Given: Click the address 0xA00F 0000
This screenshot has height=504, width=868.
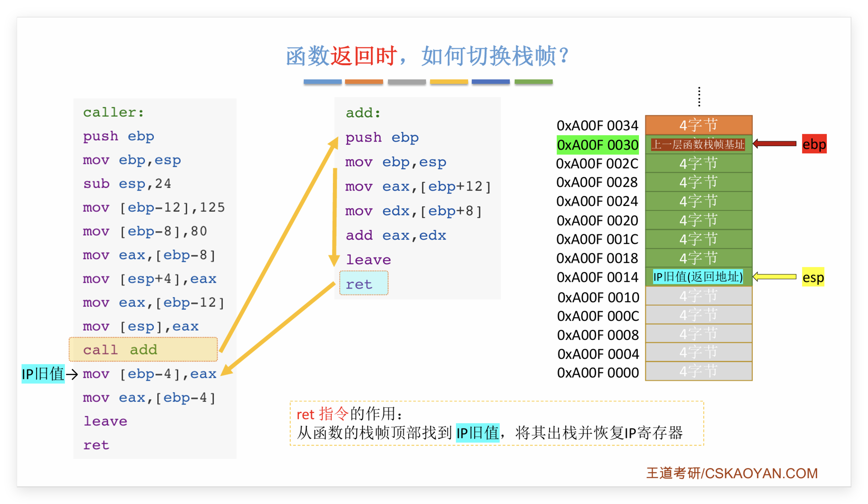Looking at the screenshot, I should click(598, 373).
